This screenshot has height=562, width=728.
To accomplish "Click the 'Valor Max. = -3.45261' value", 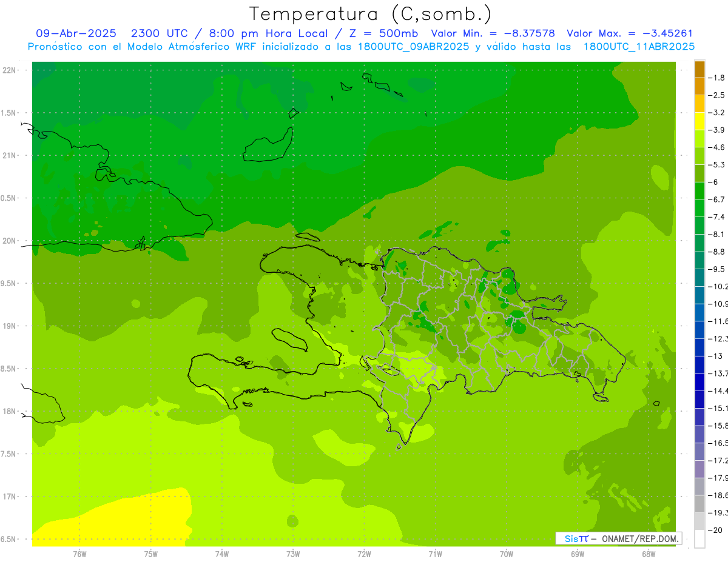I will (x=630, y=33).
